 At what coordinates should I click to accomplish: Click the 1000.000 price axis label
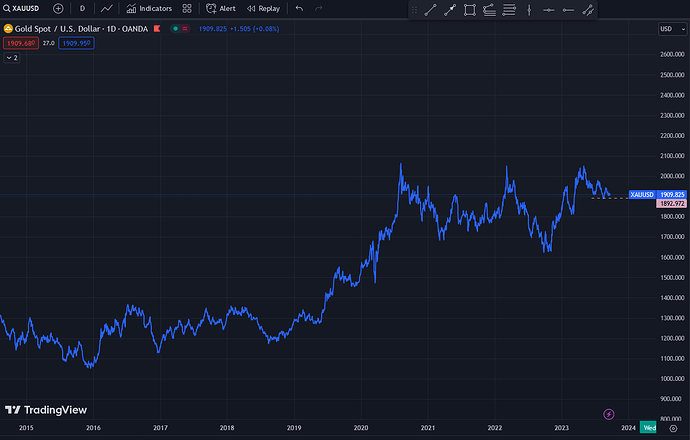[x=672, y=378]
